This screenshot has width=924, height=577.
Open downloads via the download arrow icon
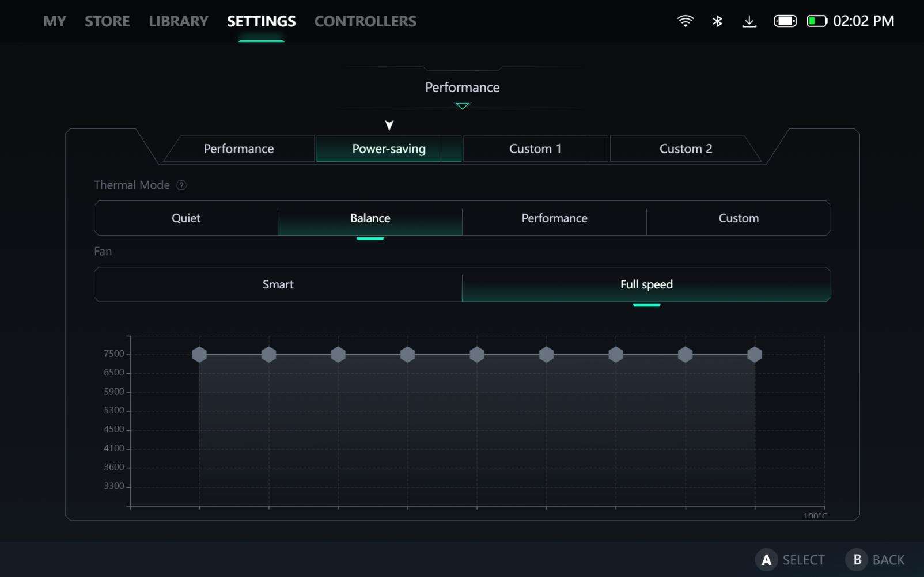[x=749, y=21]
